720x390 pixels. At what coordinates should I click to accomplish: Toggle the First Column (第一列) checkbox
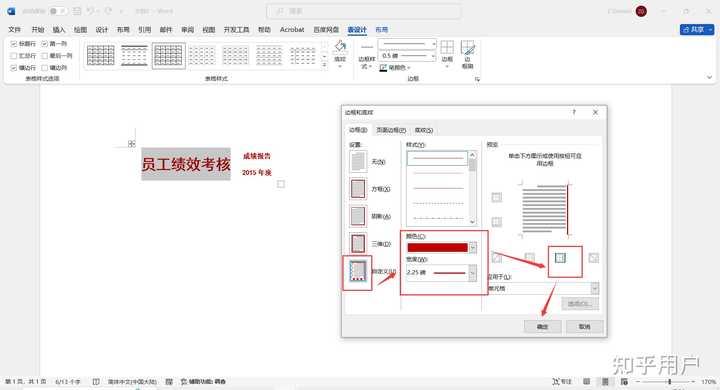45,44
